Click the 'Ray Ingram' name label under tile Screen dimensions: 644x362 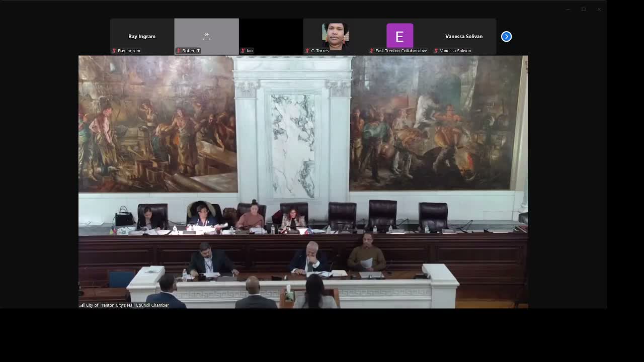(x=129, y=51)
